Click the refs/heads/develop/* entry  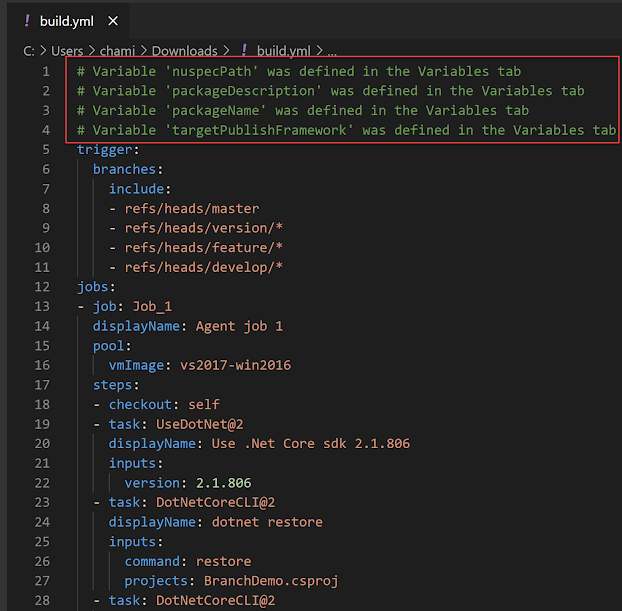pos(203,267)
